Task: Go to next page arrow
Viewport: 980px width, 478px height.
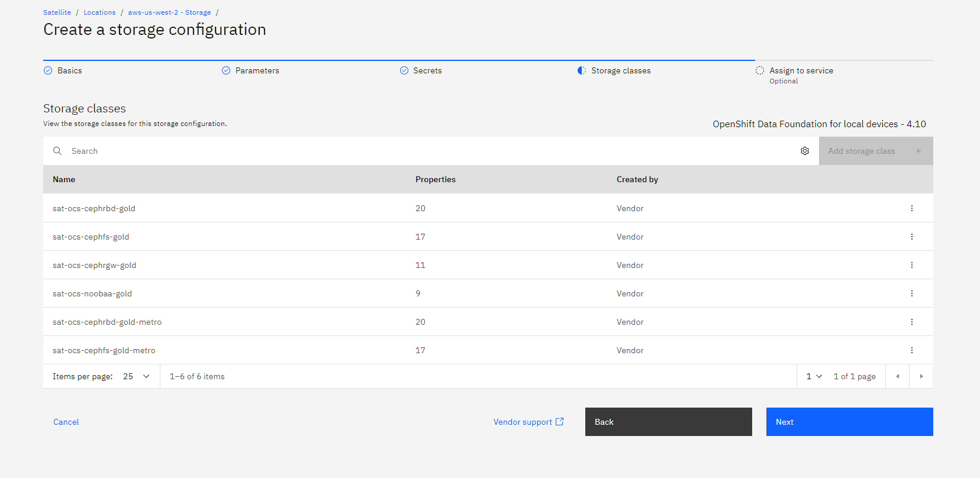Action: point(921,376)
